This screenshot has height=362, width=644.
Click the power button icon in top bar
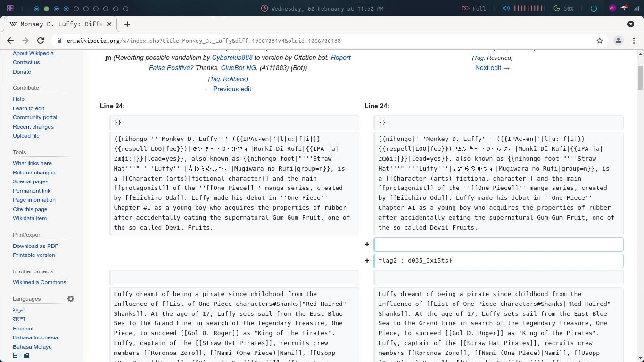pyautogui.click(x=594, y=8)
